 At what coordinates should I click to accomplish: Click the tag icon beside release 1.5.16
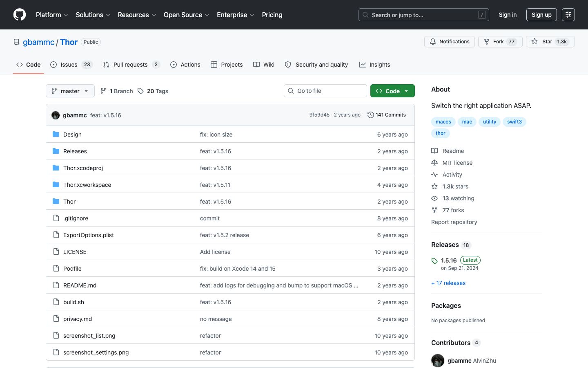click(x=434, y=261)
